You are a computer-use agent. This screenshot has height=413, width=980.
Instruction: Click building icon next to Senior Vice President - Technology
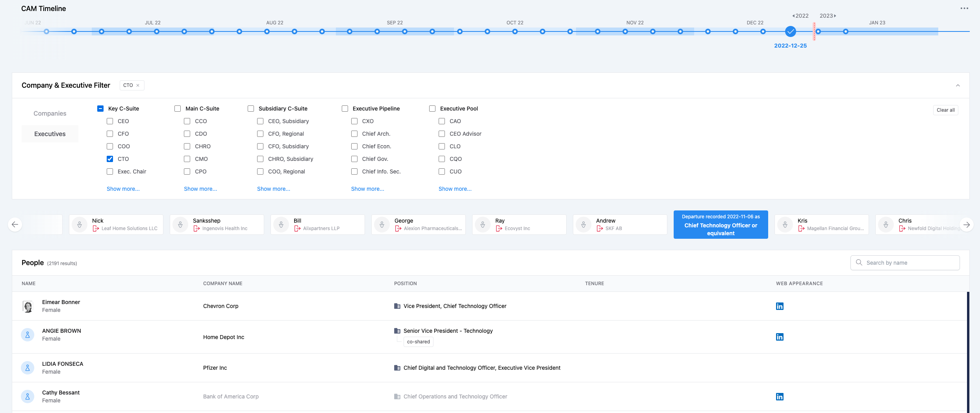(397, 331)
